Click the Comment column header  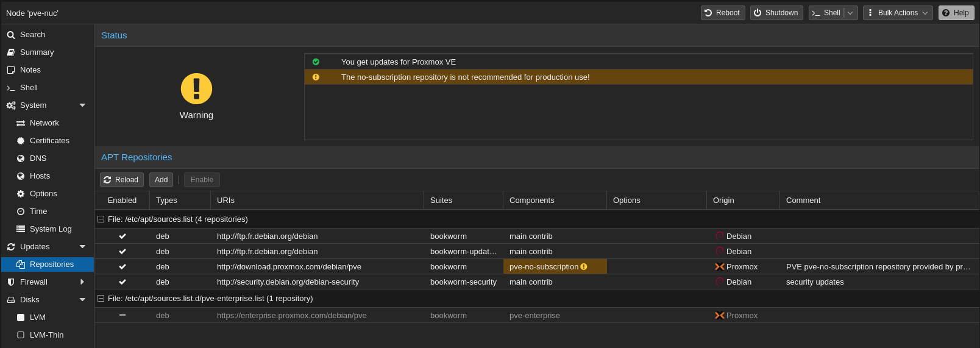click(879, 201)
